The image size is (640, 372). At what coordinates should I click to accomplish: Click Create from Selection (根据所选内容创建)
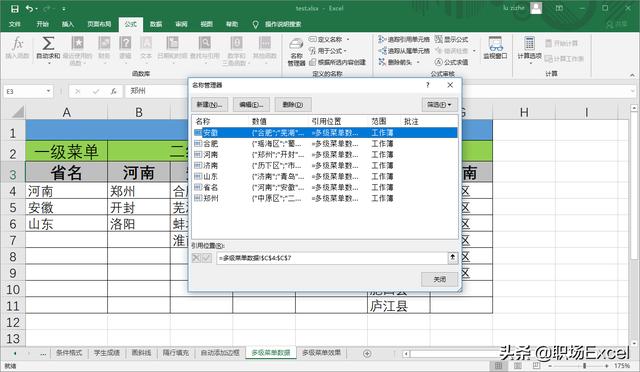pos(338,62)
